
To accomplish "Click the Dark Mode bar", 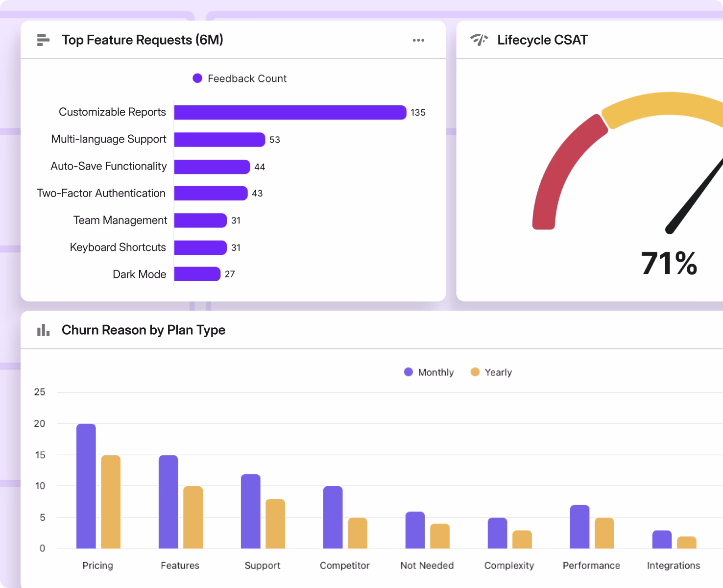I will 197,274.
